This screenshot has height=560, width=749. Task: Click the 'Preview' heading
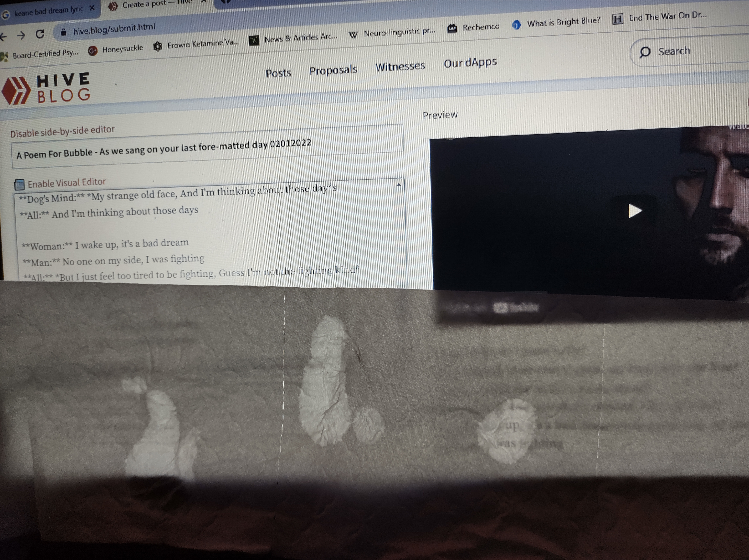tap(440, 115)
